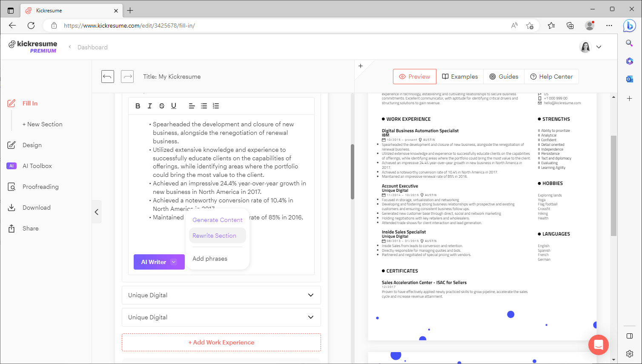This screenshot has height=364, width=642.
Task: Expand second Unique Digital entry
Action: pyautogui.click(x=221, y=317)
